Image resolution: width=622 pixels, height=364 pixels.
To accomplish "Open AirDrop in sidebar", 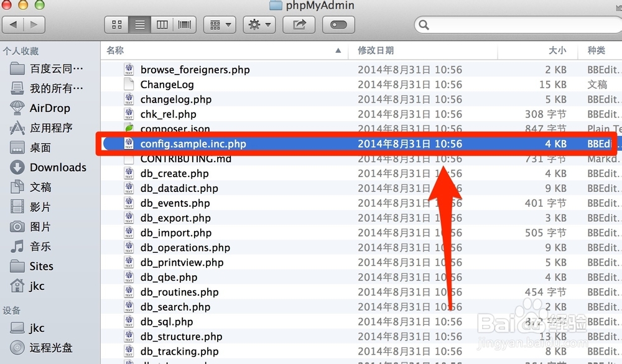I will [40, 107].
